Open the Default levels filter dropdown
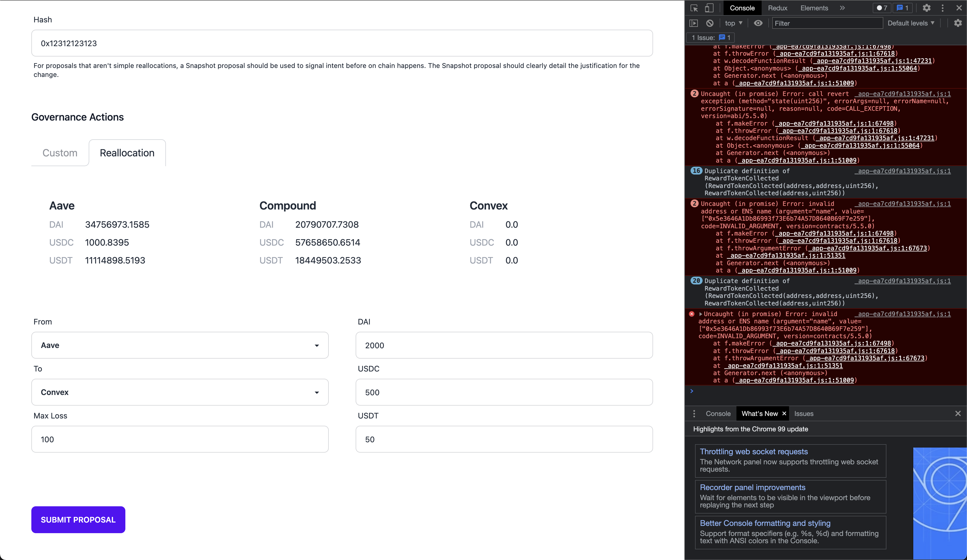Screen dimensions: 967x560 [x=911, y=23]
